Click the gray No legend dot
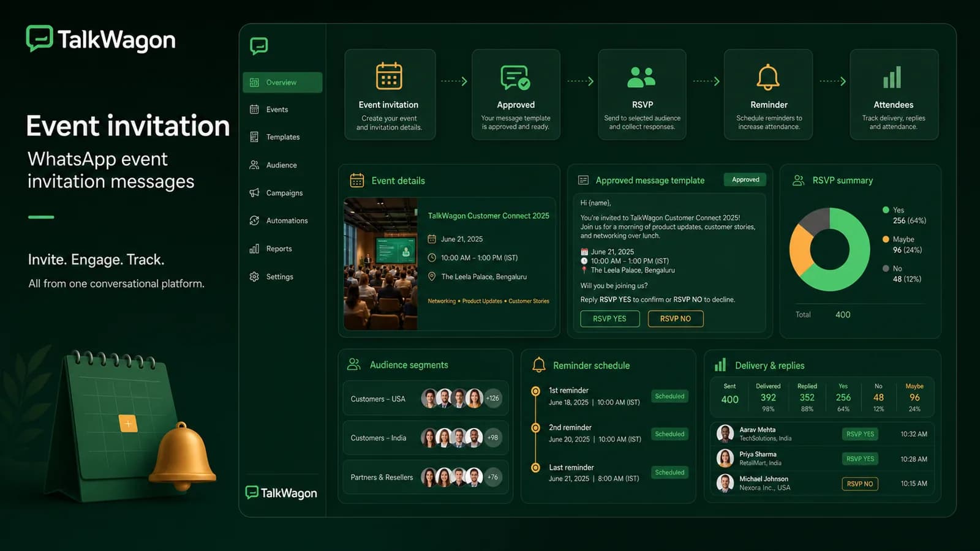980x551 pixels. pyautogui.click(x=886, y=268)
